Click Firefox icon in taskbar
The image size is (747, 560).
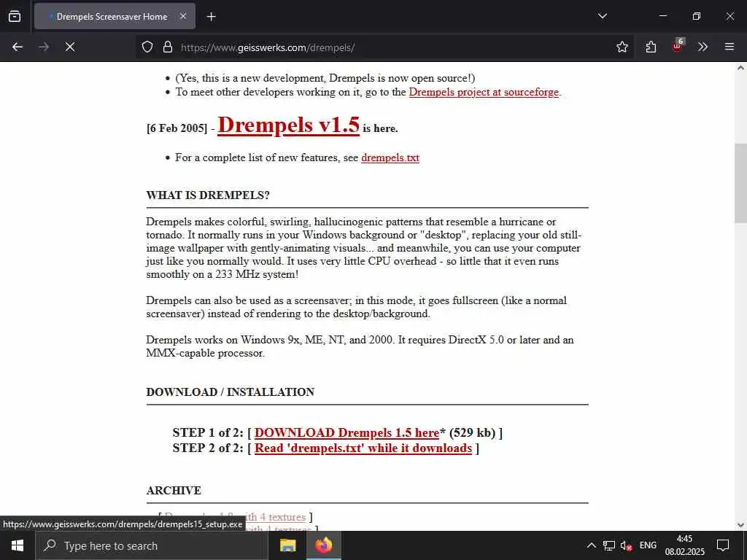point(323,545)
